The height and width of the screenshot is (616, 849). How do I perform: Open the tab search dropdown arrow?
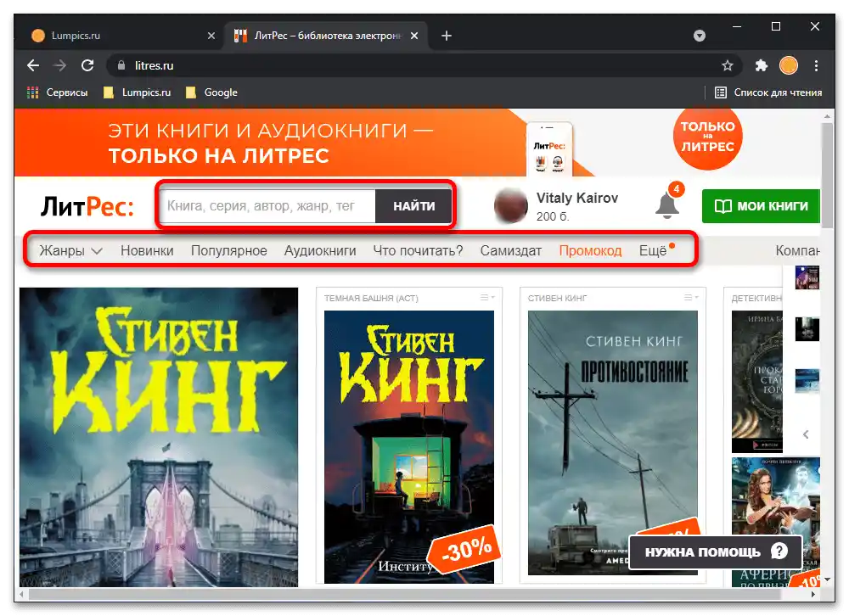coord(700,36)
